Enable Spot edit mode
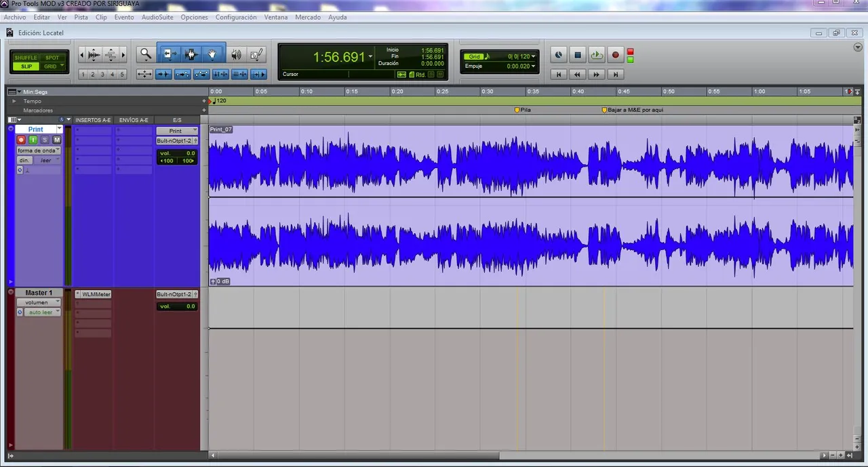The height and width of the screenshot is (467, 868). (52, 58)
